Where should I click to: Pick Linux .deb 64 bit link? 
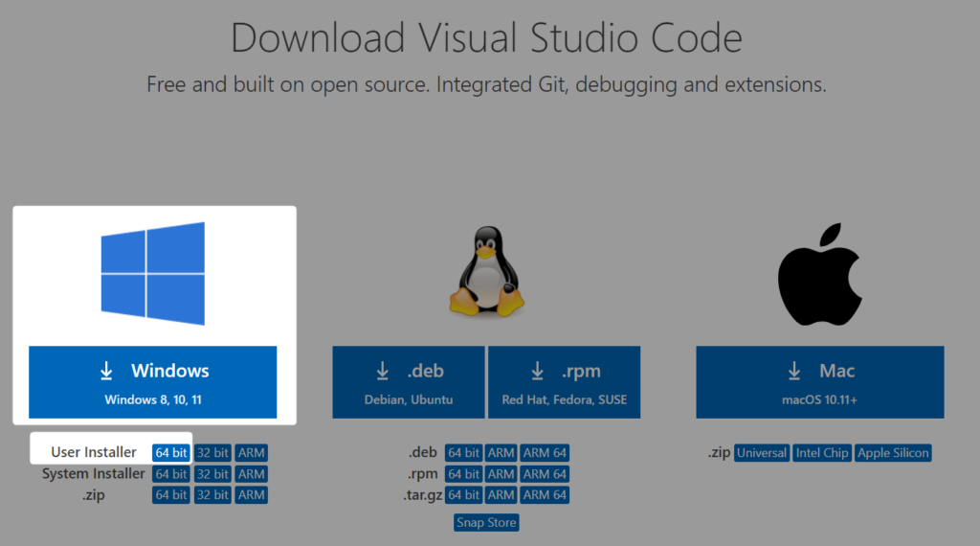[x=464, y=453]
